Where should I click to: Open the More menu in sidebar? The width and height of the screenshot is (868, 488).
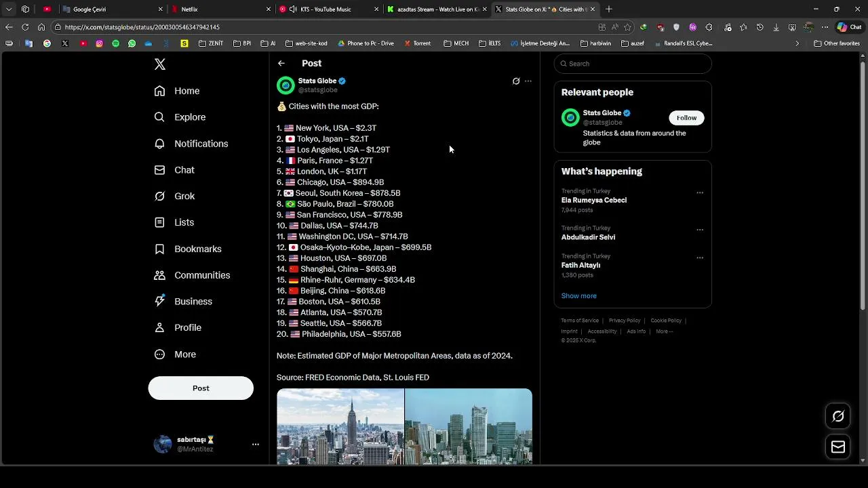(x=175, y=354)
